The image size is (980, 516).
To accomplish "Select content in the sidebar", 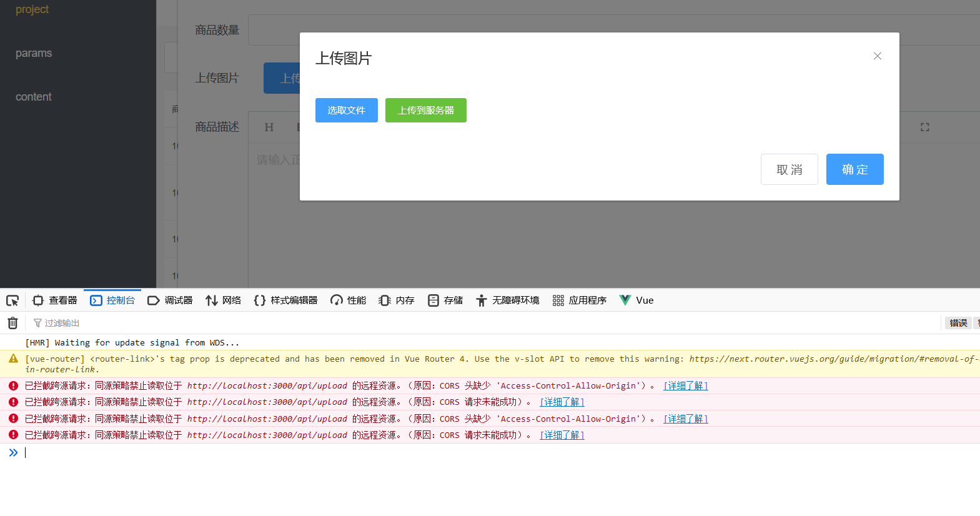I will [x=34, y=97].
